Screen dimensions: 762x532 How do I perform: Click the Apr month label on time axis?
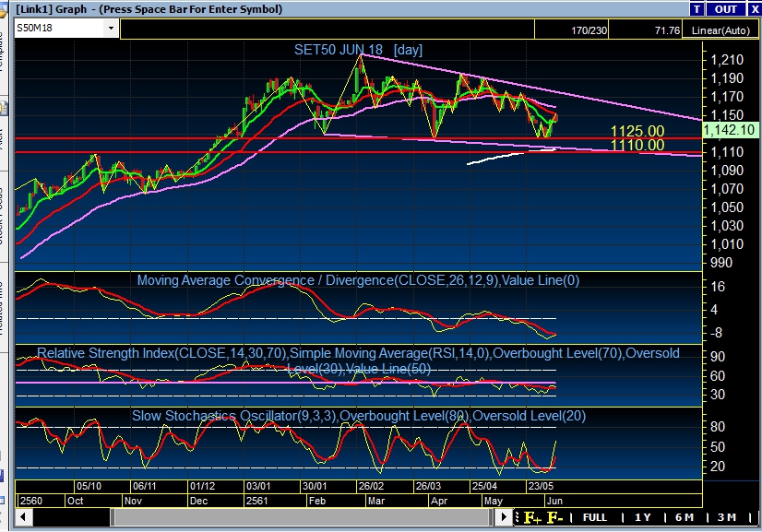click(438, 501)
